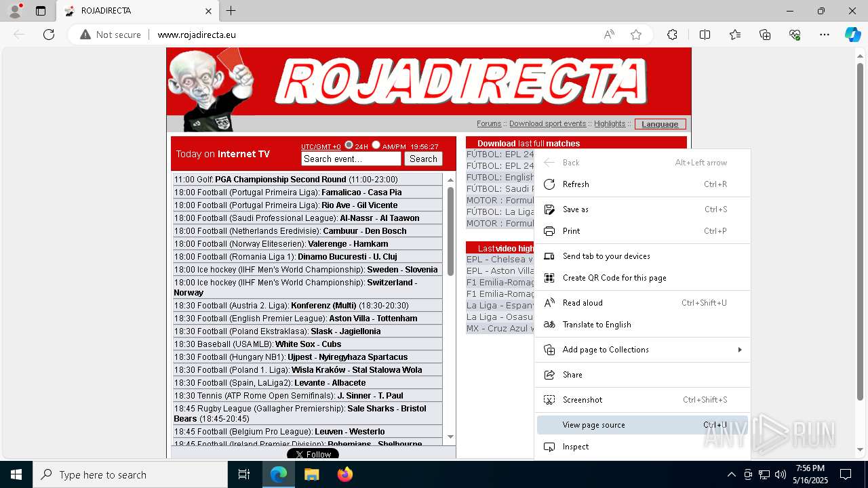
Task: Open the tab actions menu icon
Action: 41,11
